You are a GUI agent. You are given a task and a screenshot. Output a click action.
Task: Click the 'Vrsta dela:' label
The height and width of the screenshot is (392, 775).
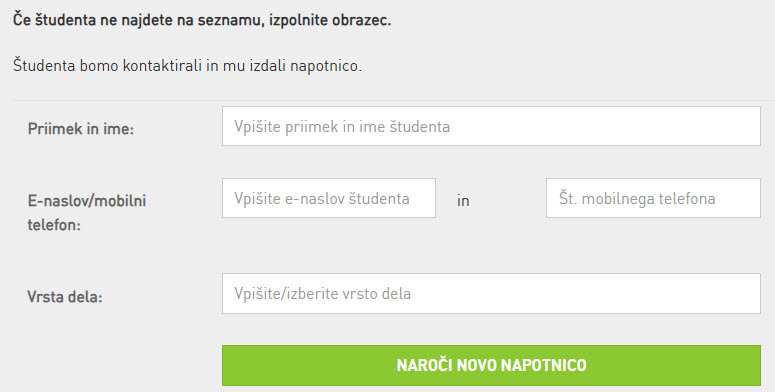65,297
